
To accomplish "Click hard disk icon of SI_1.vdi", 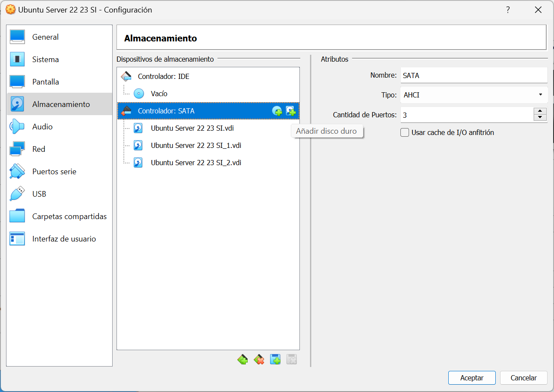I will 138,145.
